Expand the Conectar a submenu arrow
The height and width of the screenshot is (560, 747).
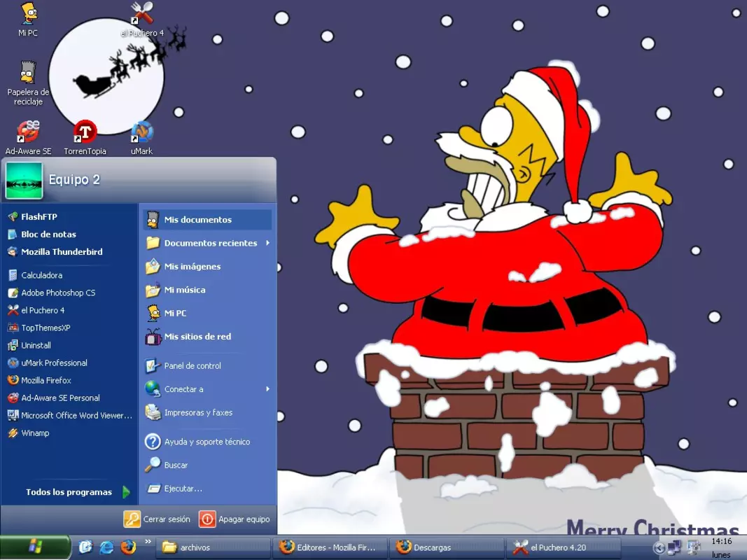click(267, 389)
